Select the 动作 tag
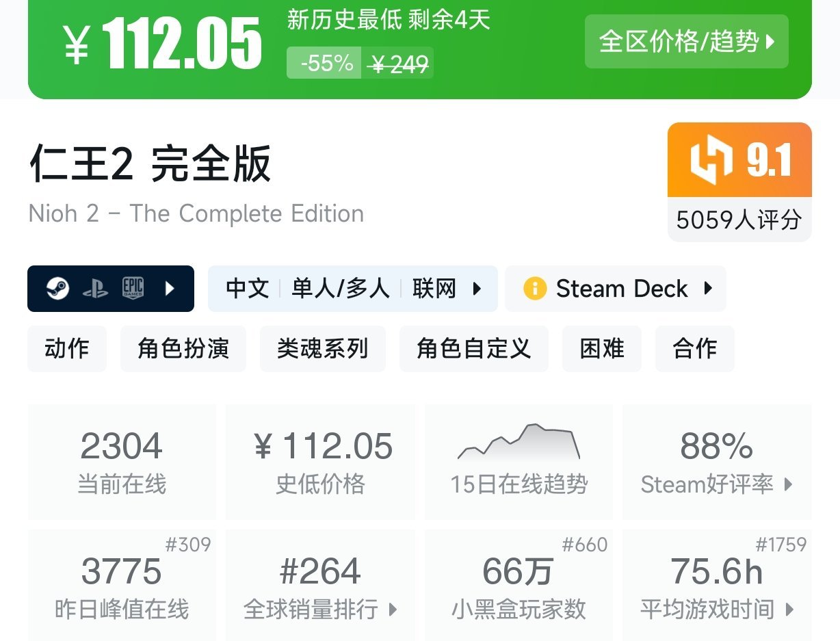 click(67, 349)
